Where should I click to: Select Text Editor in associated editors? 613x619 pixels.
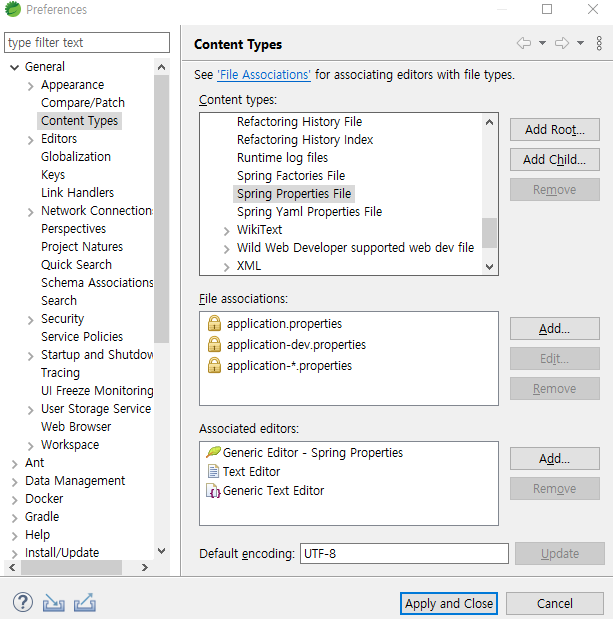(x=251, y=471)
